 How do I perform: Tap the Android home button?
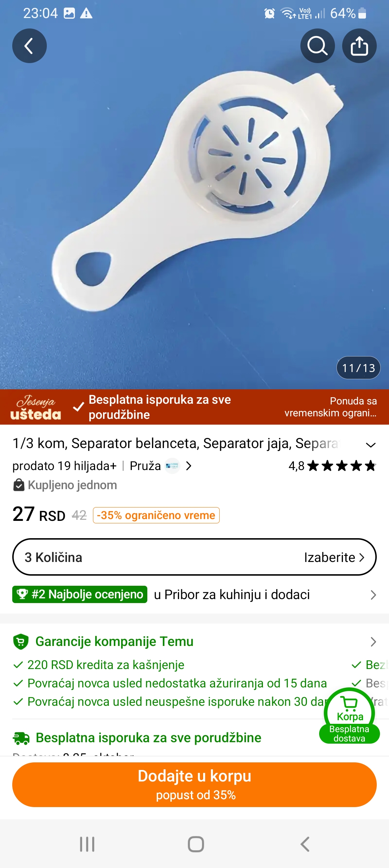pyautogui.click(x=196, y=844)
